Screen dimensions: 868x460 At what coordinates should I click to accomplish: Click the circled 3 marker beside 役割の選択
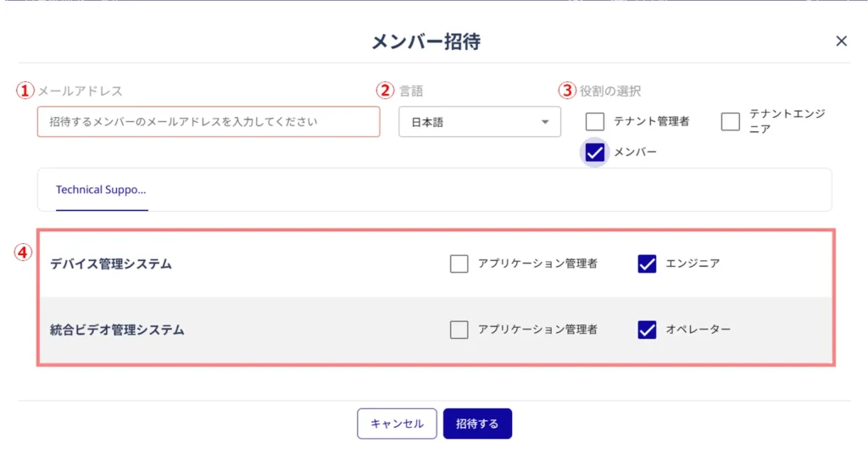[566, 90]
